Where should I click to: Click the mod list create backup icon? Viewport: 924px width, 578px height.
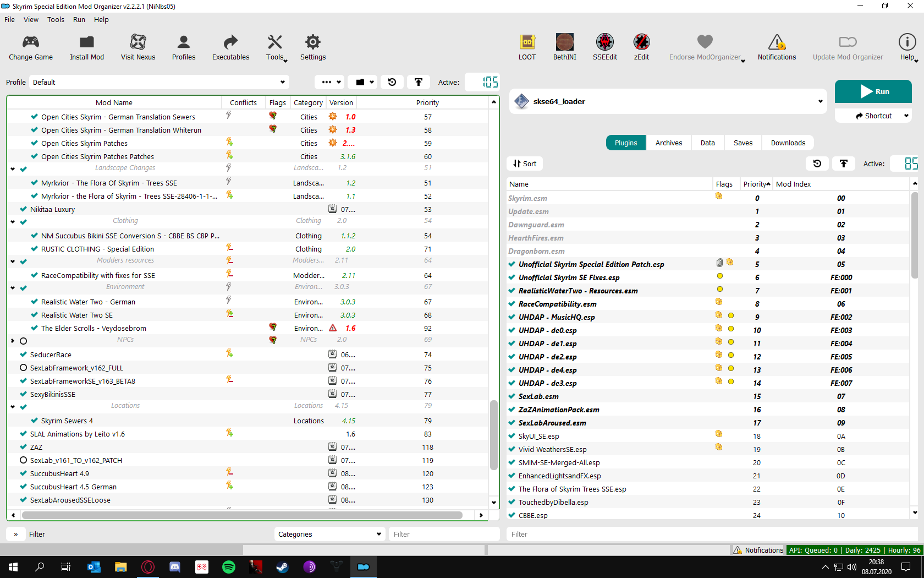click(x=419, y=82)
